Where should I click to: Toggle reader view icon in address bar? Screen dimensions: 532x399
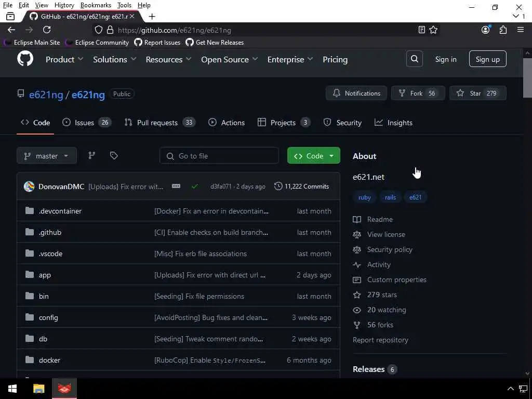(x=421, y=30)
